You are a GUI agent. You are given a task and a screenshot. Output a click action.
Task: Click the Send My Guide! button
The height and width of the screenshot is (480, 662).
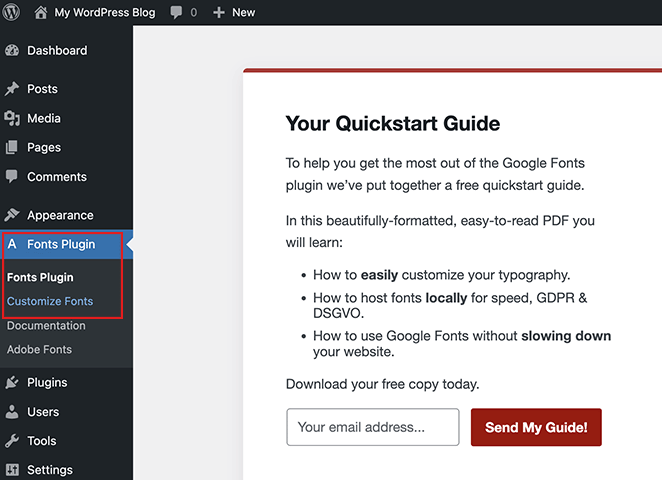536,427
